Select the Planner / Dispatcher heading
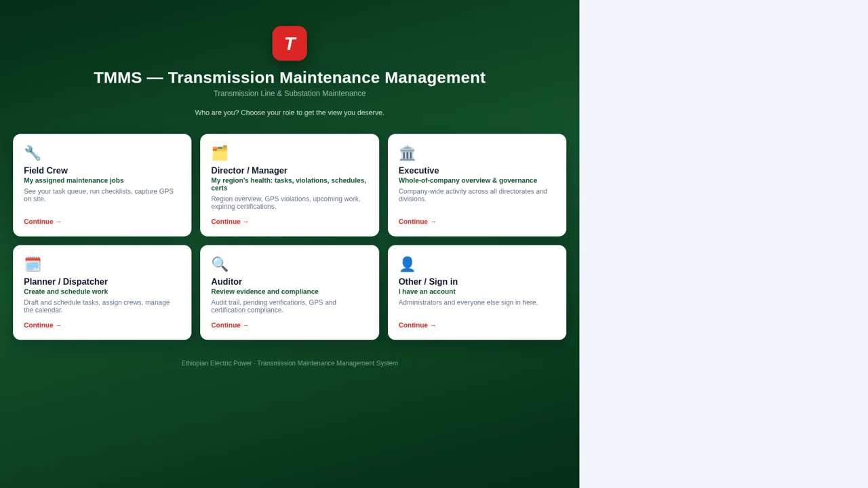 coord(66,282)
